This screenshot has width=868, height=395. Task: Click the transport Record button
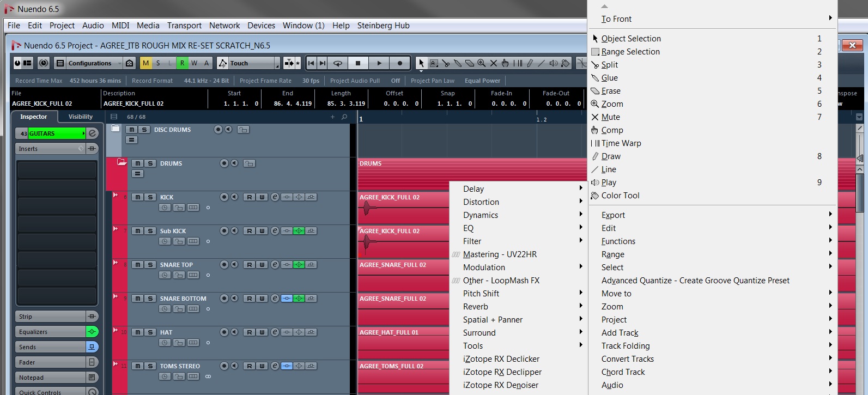click(400, 63)
